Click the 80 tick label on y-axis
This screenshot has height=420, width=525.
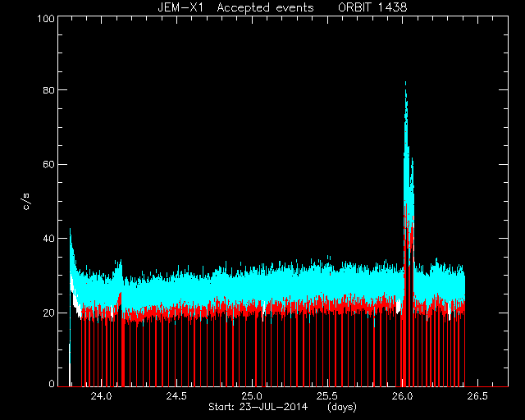coord(48,90)
